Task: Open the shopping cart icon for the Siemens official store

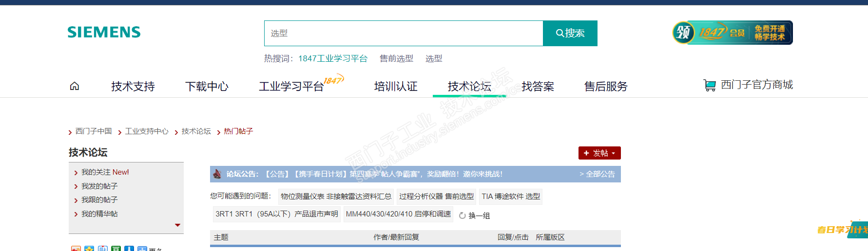Action: pos(710,85)
